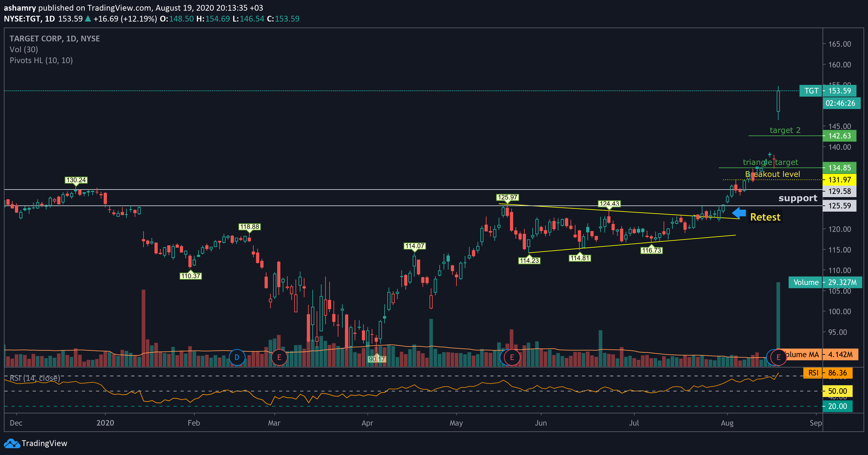Click the 86.36 RSI value label
The height and width of the screenshot is (455, 868).
pos(837,373)
